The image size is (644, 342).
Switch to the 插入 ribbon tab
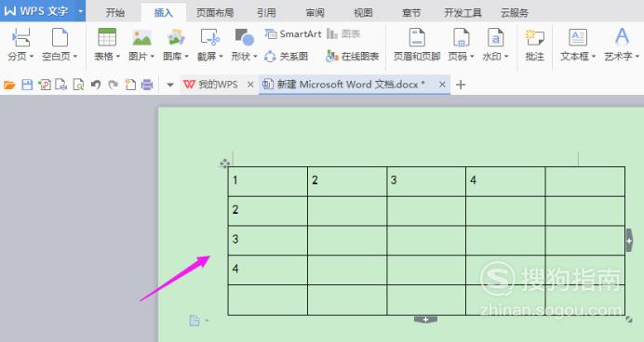(x=164, y=13)
